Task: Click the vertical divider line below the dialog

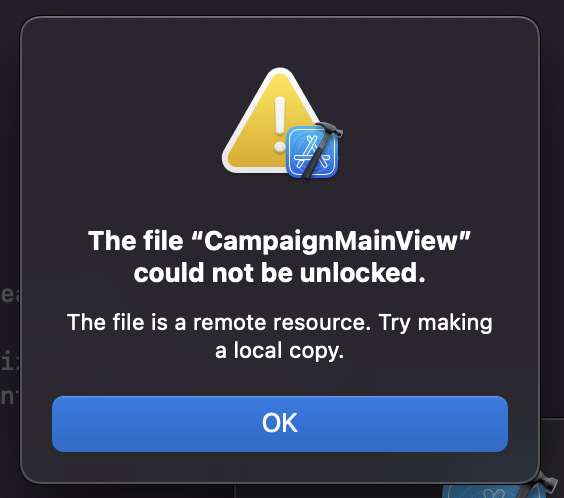Action: point(235,491)
